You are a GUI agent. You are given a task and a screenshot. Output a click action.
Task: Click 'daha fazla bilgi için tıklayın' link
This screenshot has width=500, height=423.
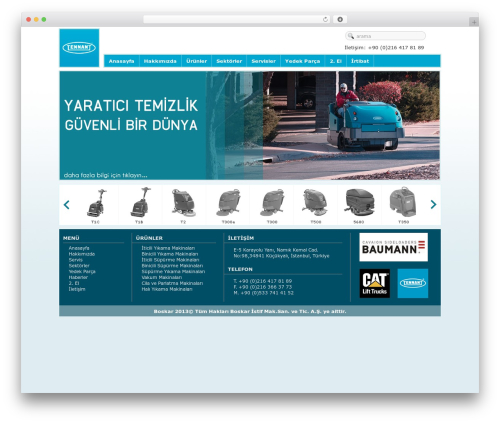click(x=105, y=175)
